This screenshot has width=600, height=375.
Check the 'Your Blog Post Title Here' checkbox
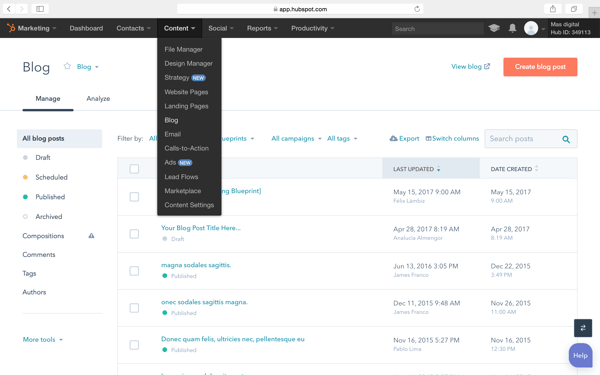[x=134, y=234]
